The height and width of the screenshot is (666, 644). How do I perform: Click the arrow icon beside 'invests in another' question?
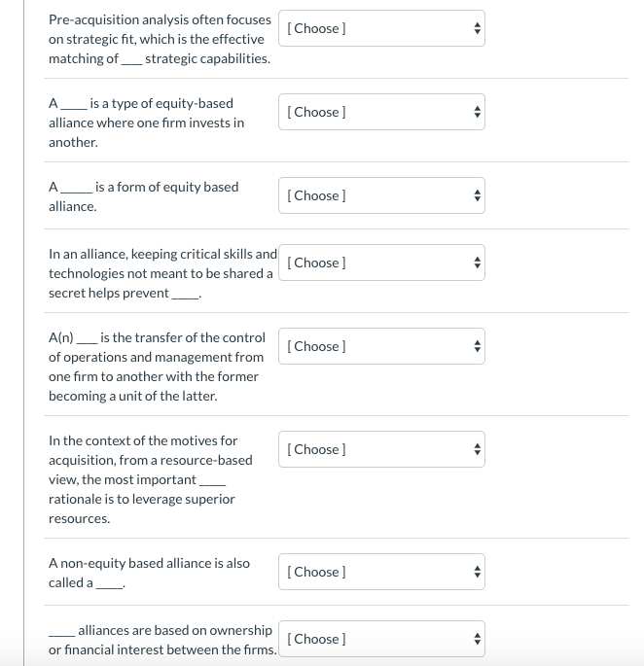476,112
